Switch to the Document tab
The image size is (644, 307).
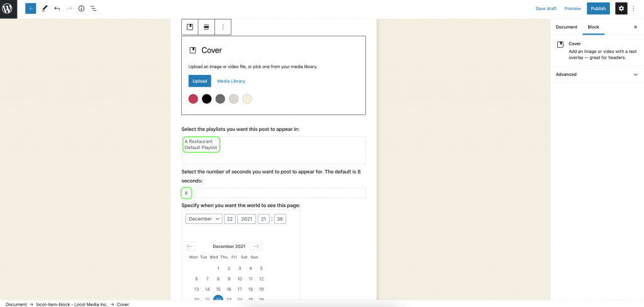[x=567, y=26]
